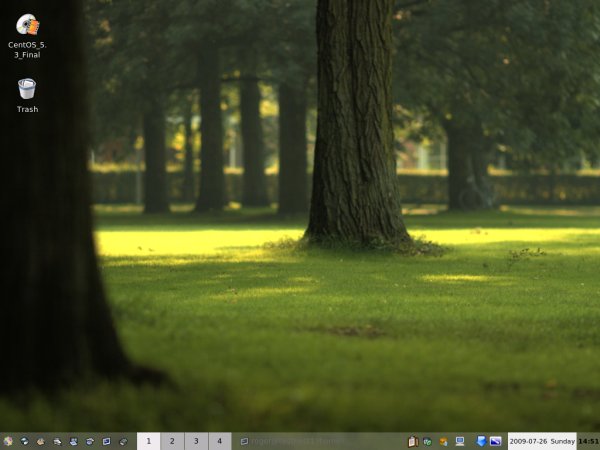Select the Trash icon on the desktop

tap(27, 89)
